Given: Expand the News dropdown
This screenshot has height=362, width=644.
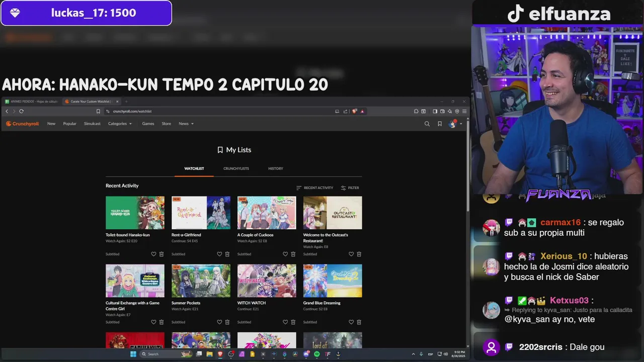Looking at the screenshot, I should point(186,124).
